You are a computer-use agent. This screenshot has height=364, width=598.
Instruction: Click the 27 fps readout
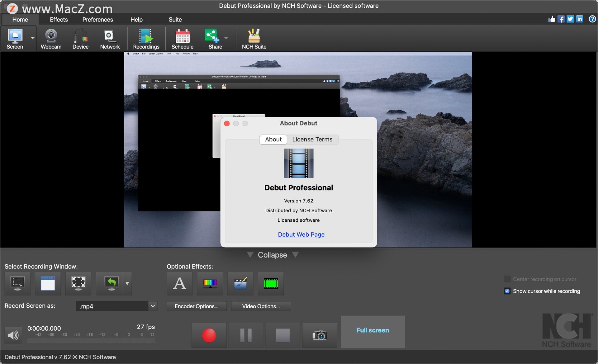pyautogui.click(x=146, y=327)
